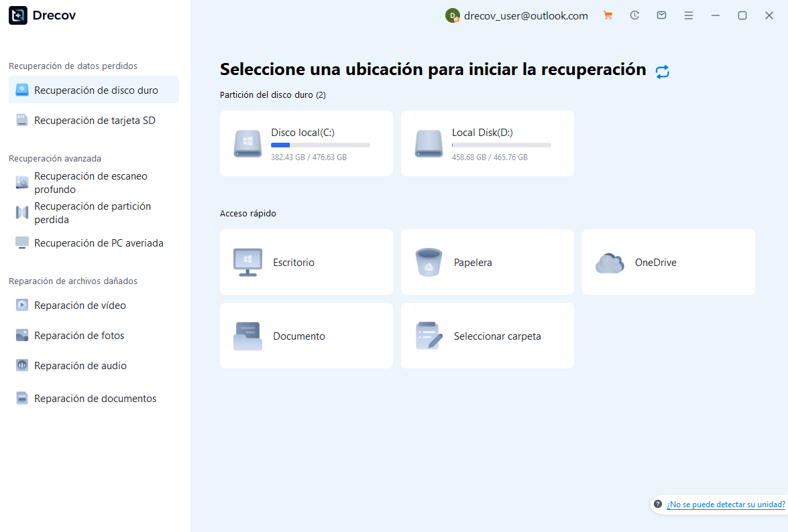Click the Disco local(C:) drive icon

pos(247,143)
